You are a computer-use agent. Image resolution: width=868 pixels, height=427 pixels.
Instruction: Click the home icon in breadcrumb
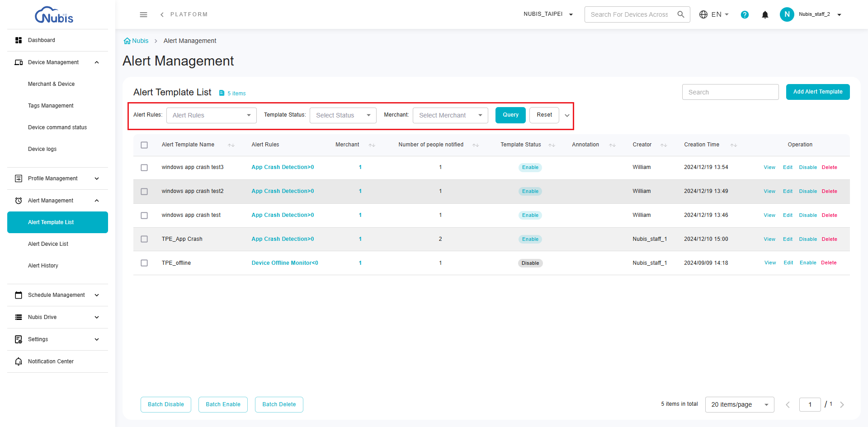pyautogui.click(x=127, y=41)
